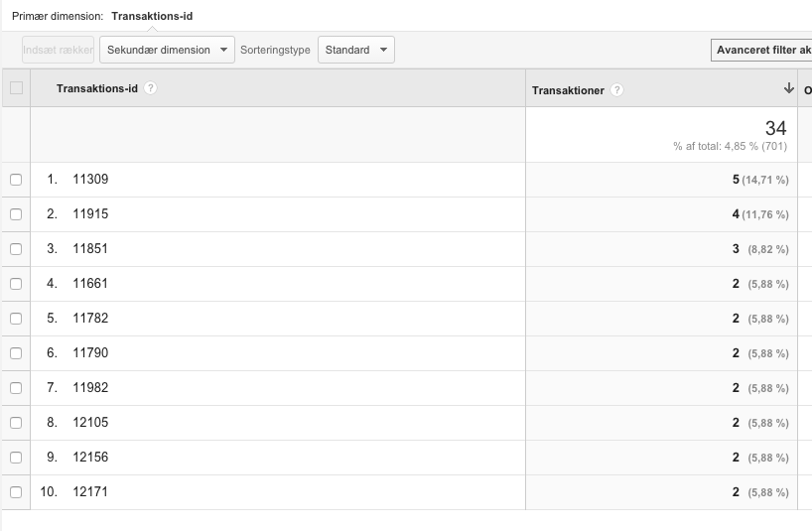Select checkbox for row 11851
Viewport: 812px width, 531px height.
tap(16, 249)
